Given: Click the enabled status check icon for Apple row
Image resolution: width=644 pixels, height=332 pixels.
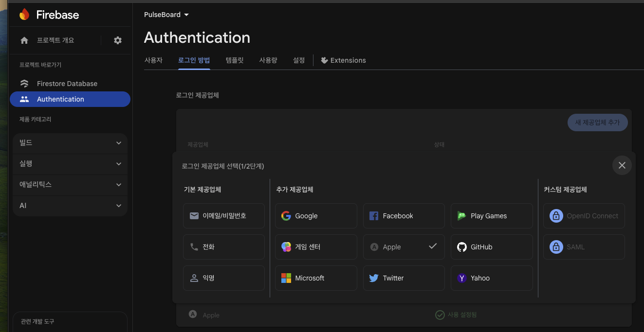Looking at the screenshot, I should click(440, 315).
